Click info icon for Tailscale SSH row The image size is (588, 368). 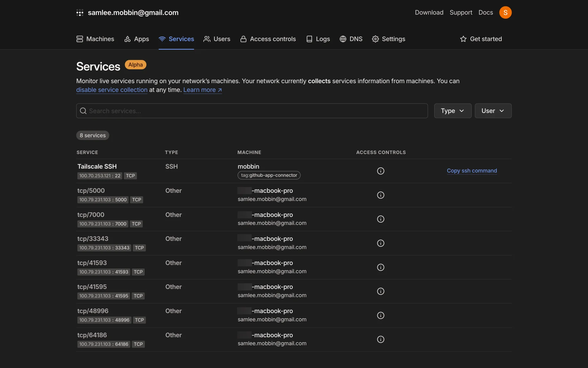[380, 171]
